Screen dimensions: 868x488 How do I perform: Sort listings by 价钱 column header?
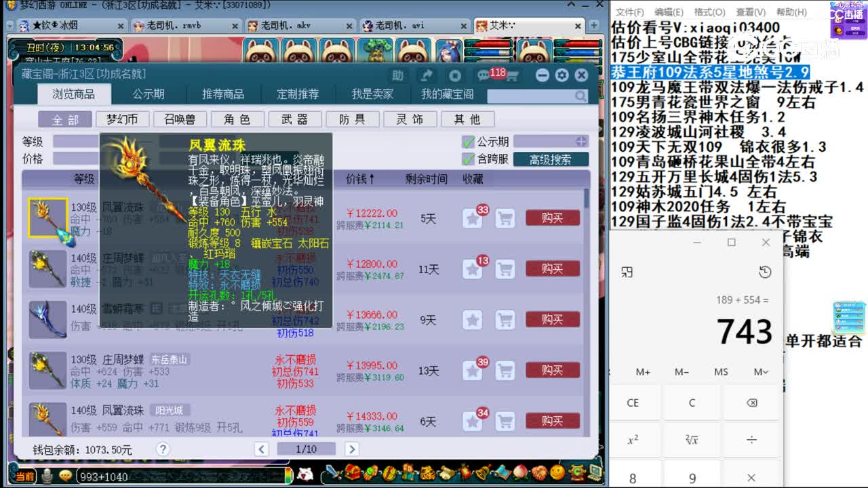(x=360, y=179)
